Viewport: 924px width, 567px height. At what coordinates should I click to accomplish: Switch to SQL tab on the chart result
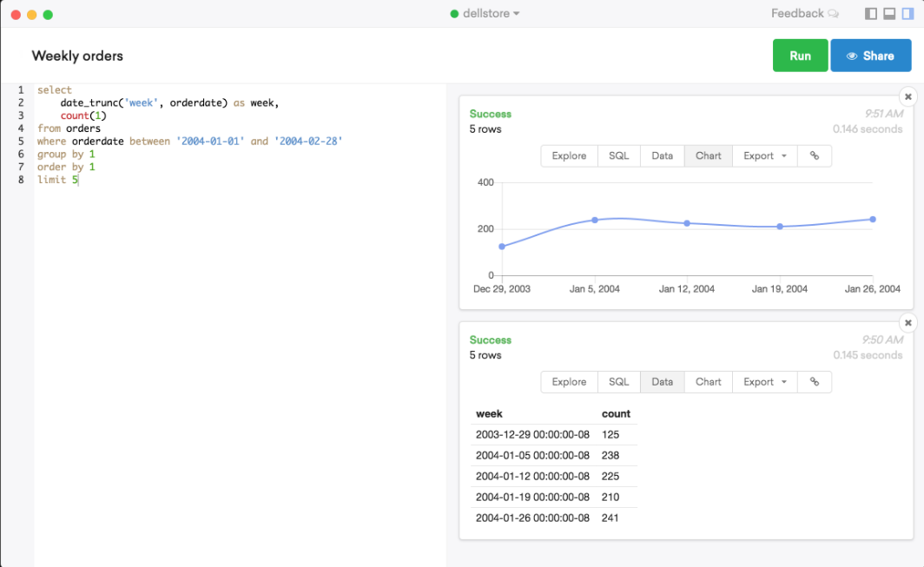(617, 155)
